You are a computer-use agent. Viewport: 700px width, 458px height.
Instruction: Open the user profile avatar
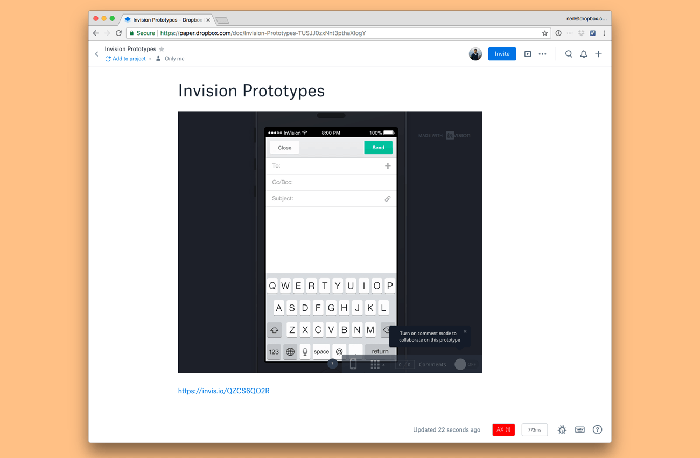[x=475, y=54]
